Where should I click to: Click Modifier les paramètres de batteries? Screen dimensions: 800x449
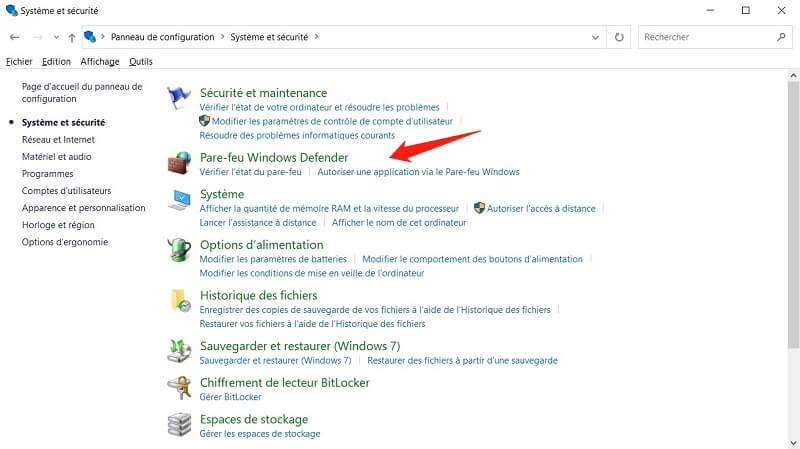[273, 259]
